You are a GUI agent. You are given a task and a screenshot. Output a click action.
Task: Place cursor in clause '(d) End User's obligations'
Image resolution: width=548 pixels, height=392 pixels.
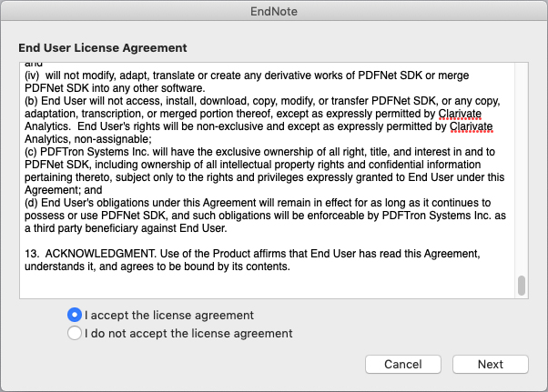tap(265, 216)
